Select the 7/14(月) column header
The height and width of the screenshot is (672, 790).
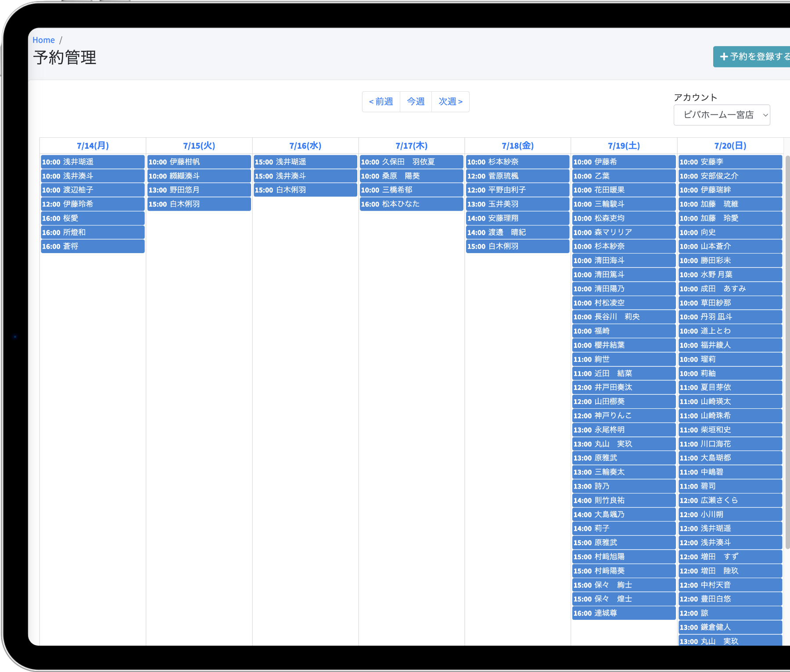pos(93,146)
